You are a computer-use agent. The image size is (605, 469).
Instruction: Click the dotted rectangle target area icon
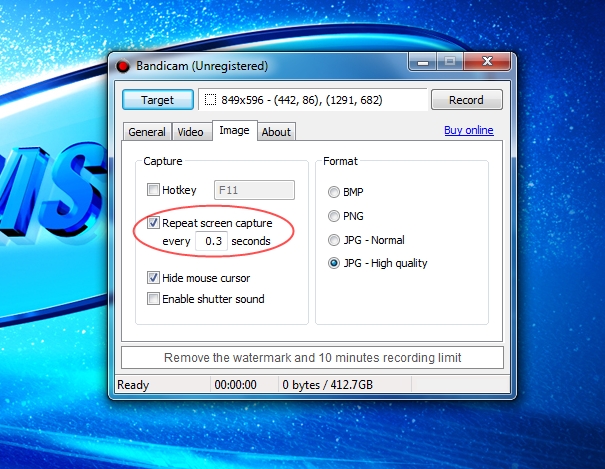pos(210,100)
